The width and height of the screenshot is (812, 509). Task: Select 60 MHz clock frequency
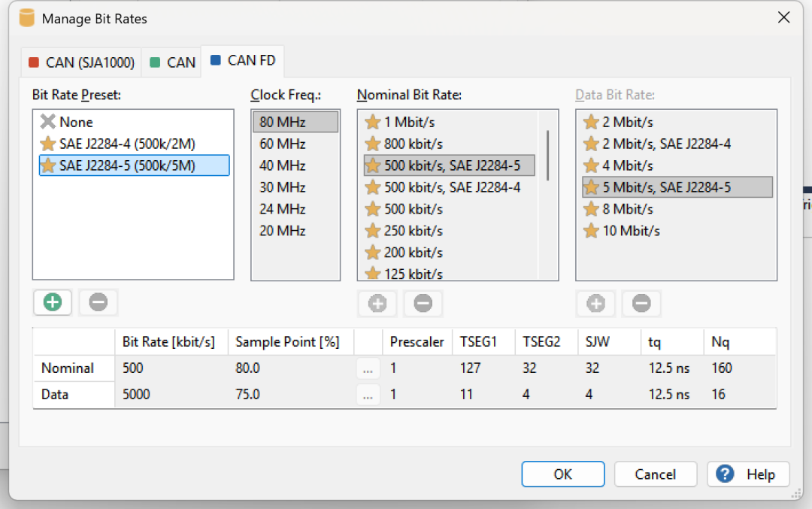(295, 144)
